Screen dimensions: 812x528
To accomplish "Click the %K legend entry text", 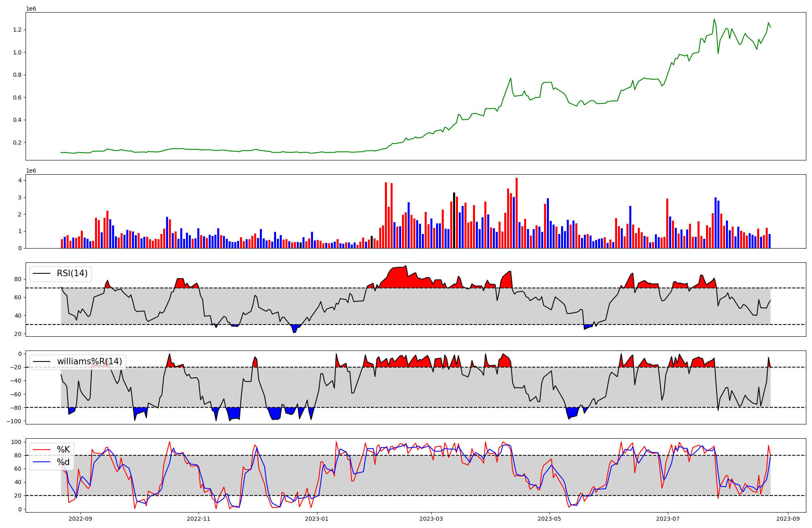I will click(x=63, y=449).
